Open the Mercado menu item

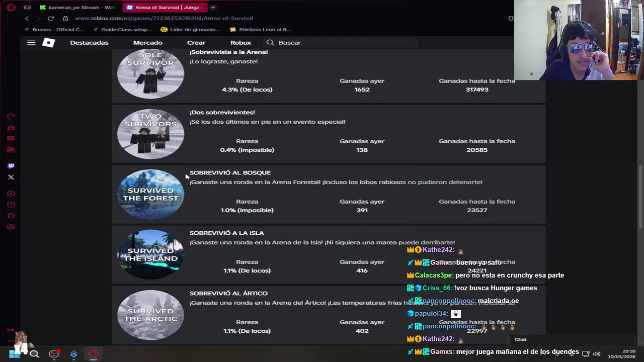tap(147, 43)
